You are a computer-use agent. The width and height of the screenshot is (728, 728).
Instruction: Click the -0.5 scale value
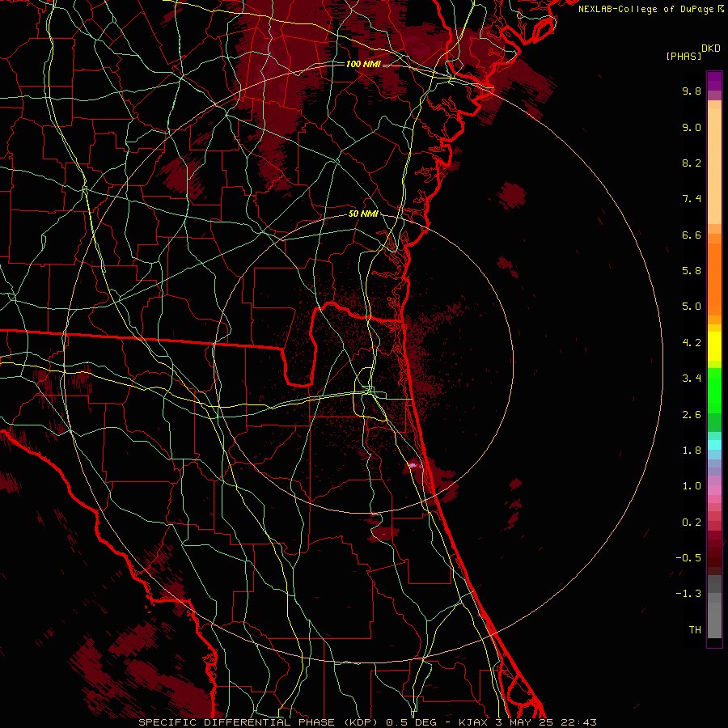(688, 557)
